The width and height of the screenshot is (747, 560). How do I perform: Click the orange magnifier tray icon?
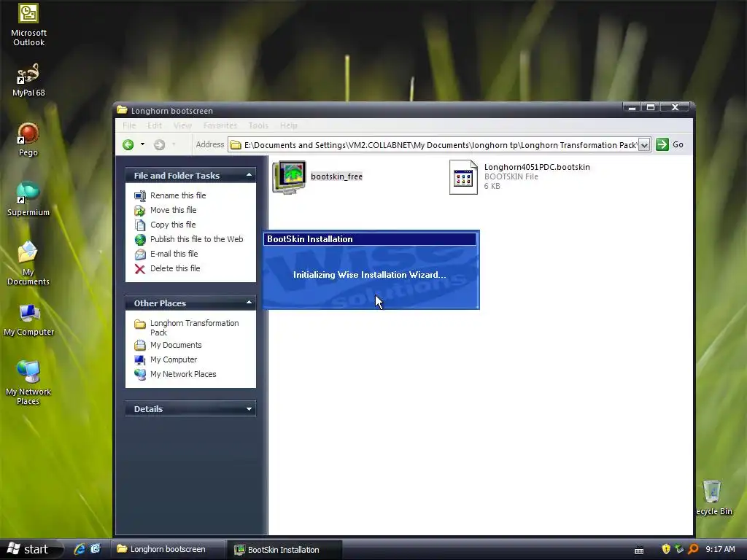[x=693, y=549]
